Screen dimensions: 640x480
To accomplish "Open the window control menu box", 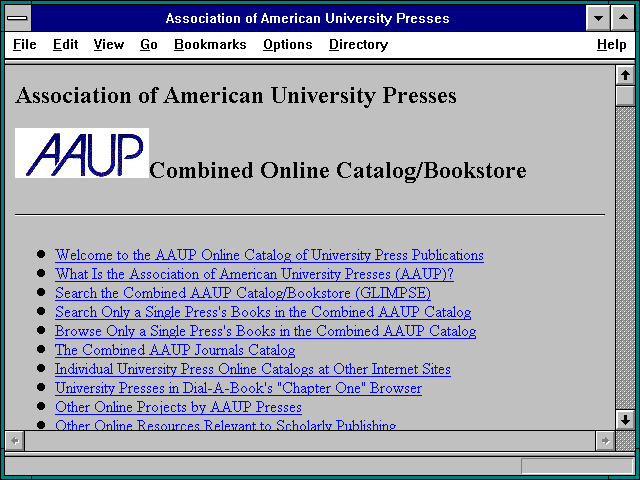I will pyautogui.click(x=18, y=18).
